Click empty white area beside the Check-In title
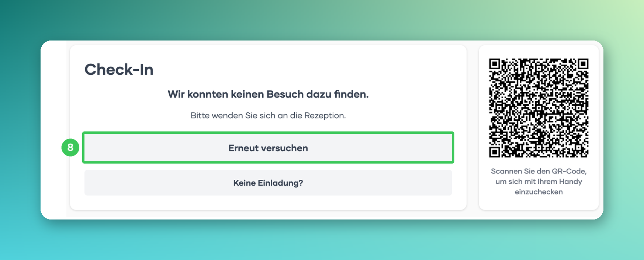 click(295, 69)
